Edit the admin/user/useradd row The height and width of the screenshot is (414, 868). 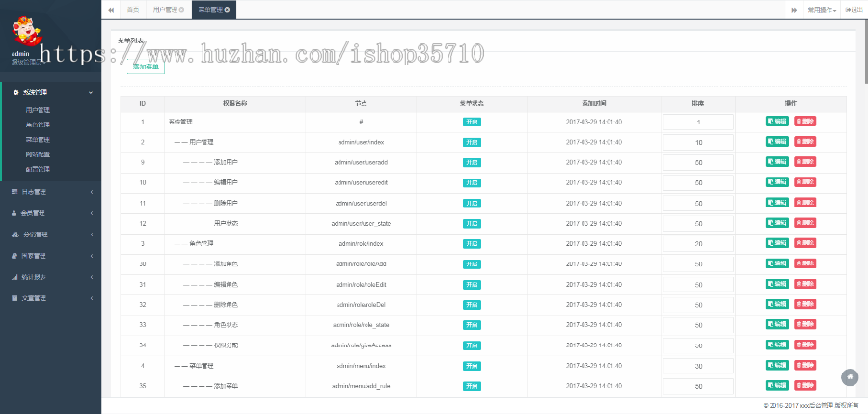point(777,161)
